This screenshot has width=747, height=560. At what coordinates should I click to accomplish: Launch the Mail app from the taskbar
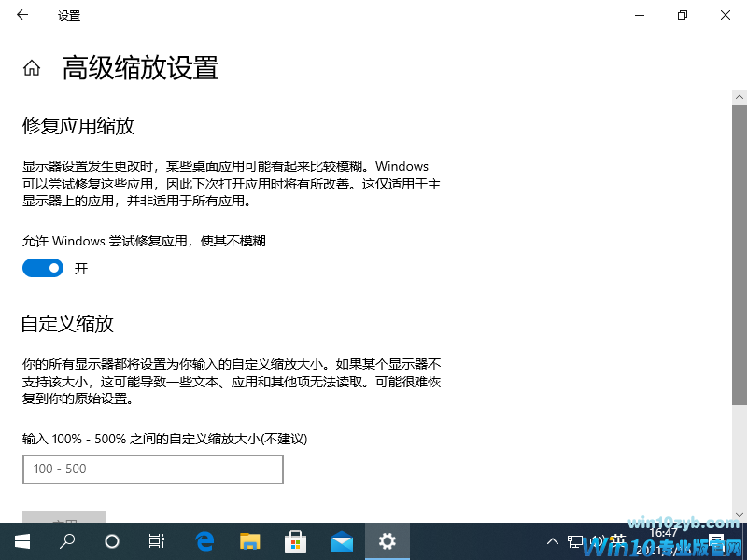point(342,541)
